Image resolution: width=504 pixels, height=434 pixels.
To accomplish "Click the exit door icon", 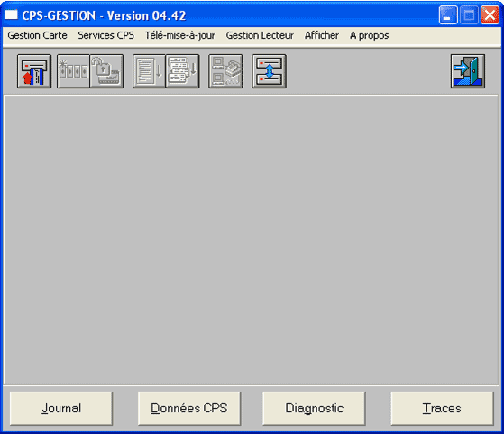I will click(468, 71).
